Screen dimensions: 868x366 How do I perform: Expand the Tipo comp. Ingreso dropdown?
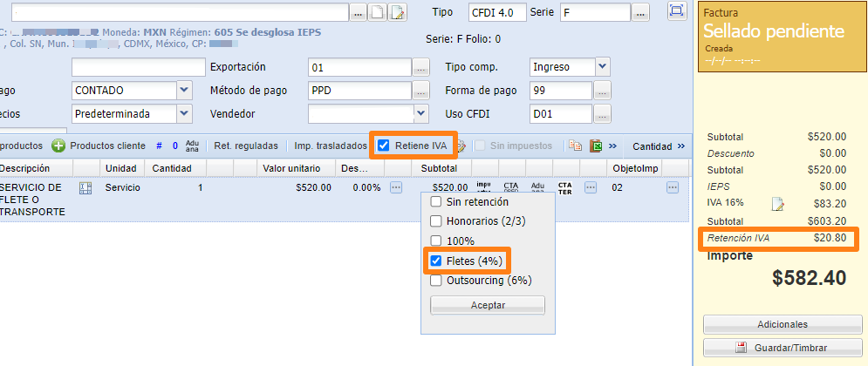click(x=602, y=67)
